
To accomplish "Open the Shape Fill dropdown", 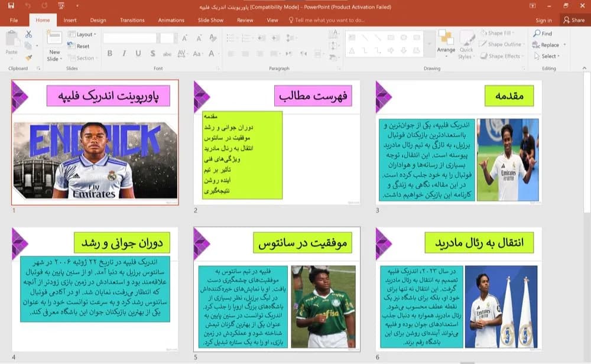I will 497,33.
